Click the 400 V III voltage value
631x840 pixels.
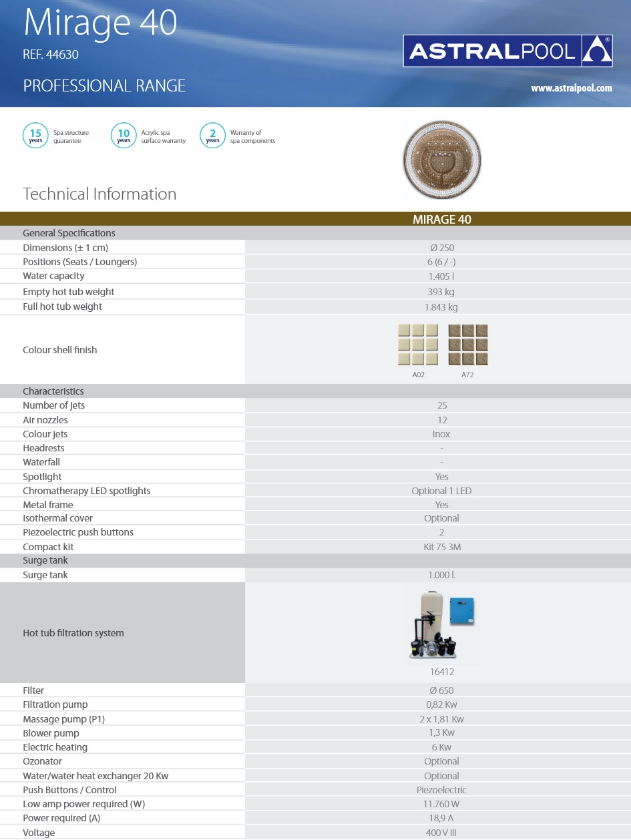pyautogui.click(x=441, y=833)
